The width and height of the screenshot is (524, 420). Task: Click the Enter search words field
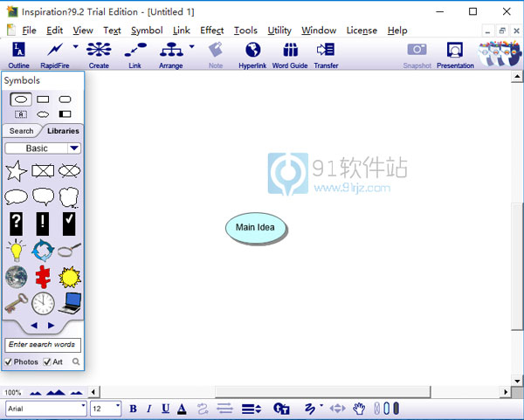pyautogui.click(x=42, y=345)
